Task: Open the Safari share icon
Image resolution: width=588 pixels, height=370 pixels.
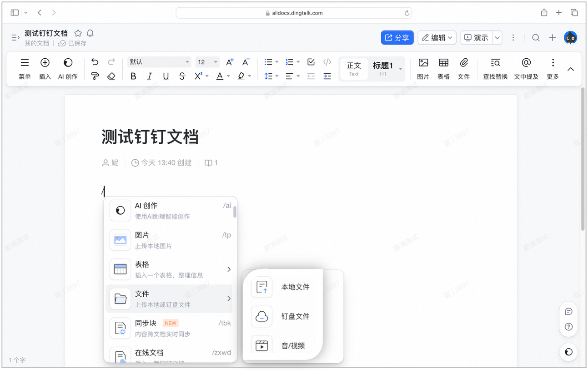Action: click(x=544, y=13)
